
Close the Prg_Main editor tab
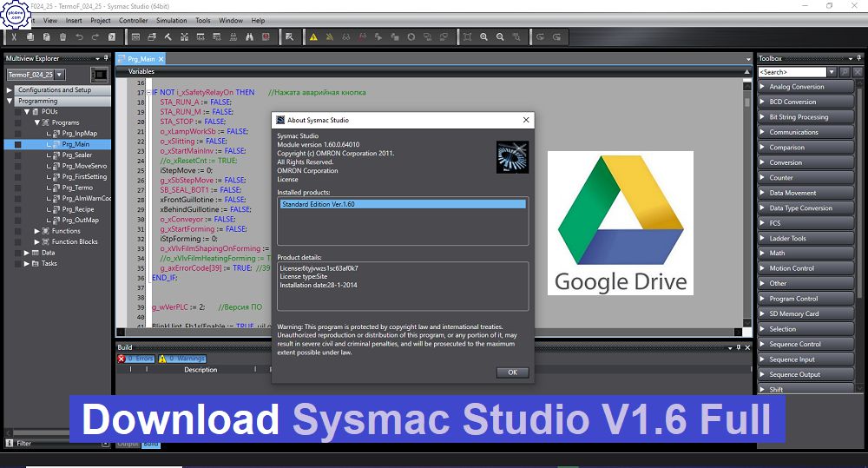tap(161, 59)
